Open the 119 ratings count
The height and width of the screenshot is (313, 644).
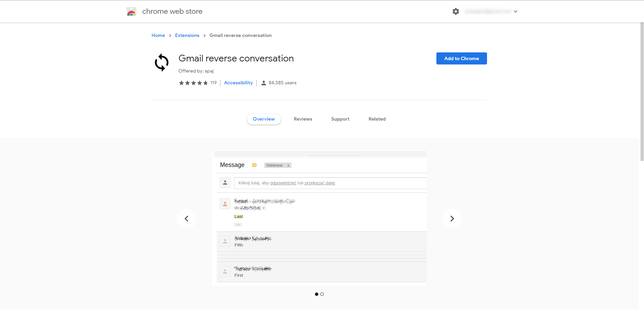coord(214,83)
